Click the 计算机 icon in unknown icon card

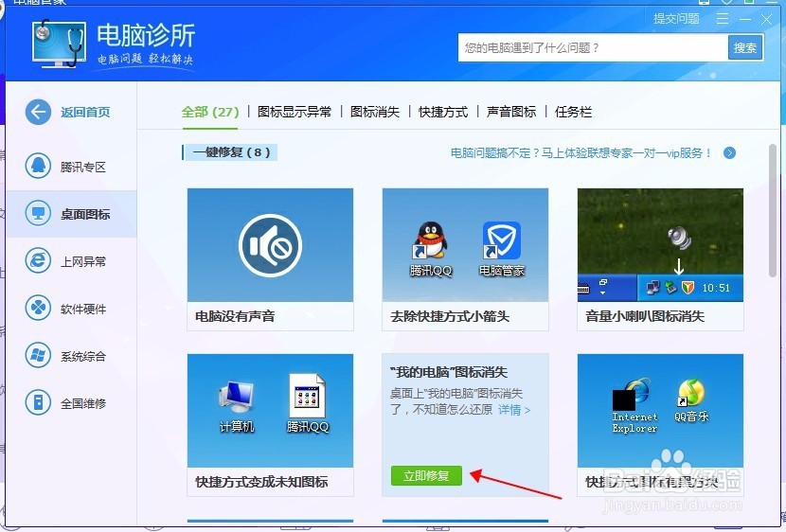pos(236,399)
